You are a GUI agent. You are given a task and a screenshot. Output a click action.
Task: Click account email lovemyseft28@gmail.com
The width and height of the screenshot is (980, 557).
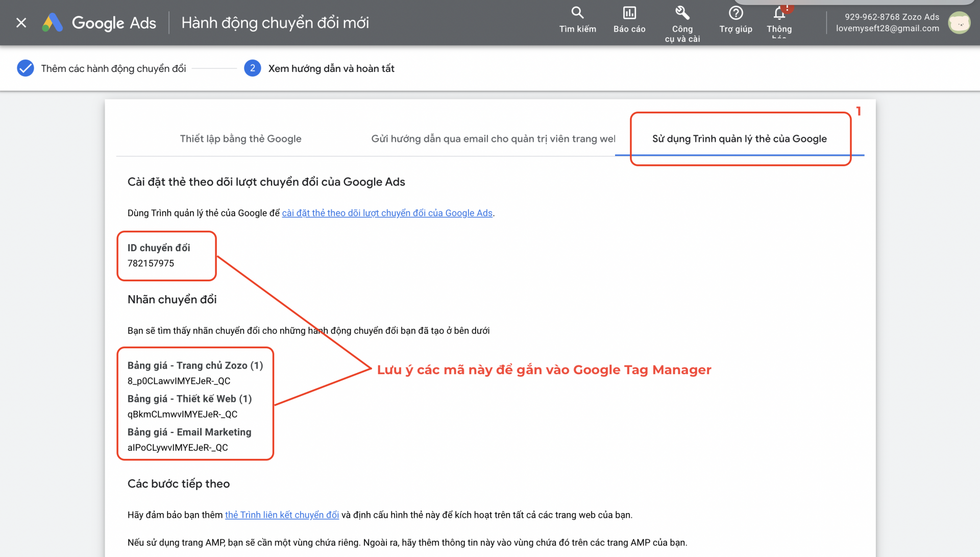pos(887,29)
